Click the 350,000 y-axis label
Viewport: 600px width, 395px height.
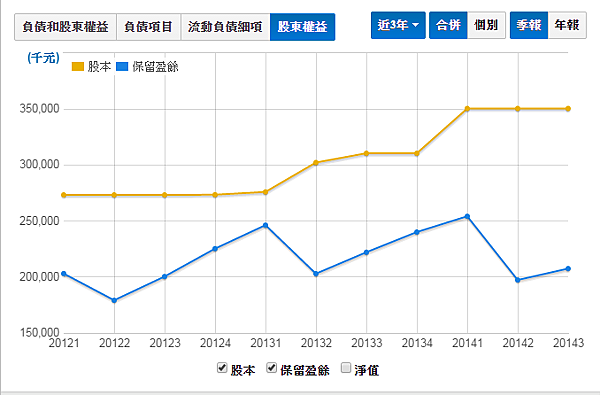click(40, 109)
